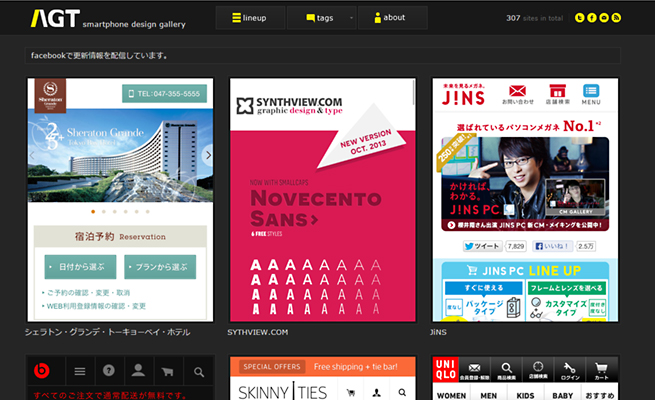Open the JINS site thumbnail

click(x=525, y=200)
